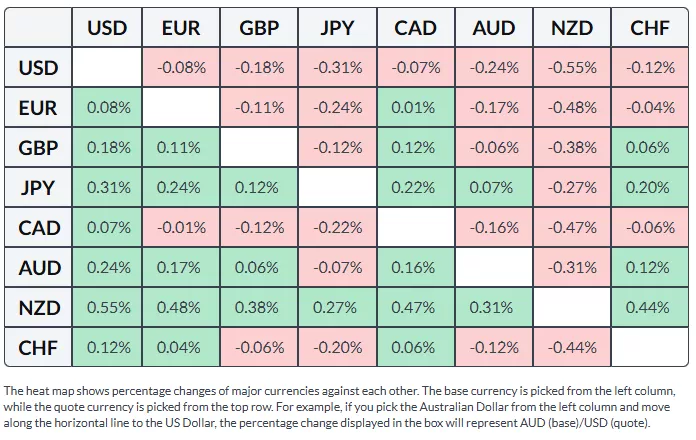Click the GBP row label

(x=40, y=148)
